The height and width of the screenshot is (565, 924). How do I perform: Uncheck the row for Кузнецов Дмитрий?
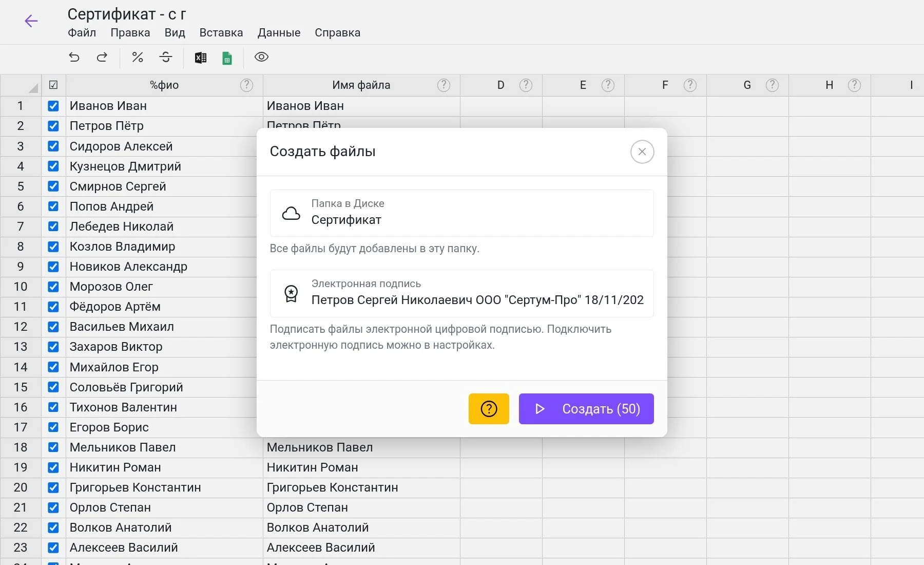53,166
